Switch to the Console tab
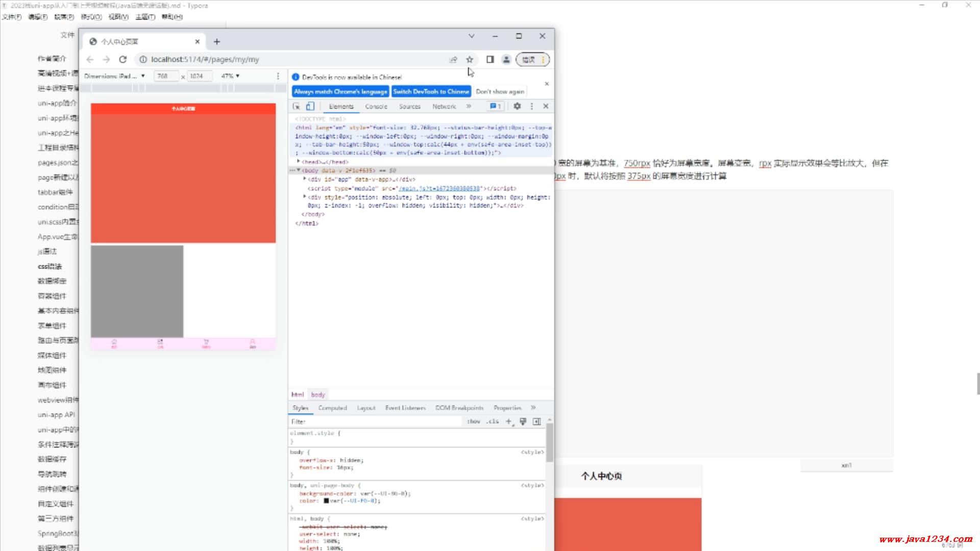 [x=376, y=107]
